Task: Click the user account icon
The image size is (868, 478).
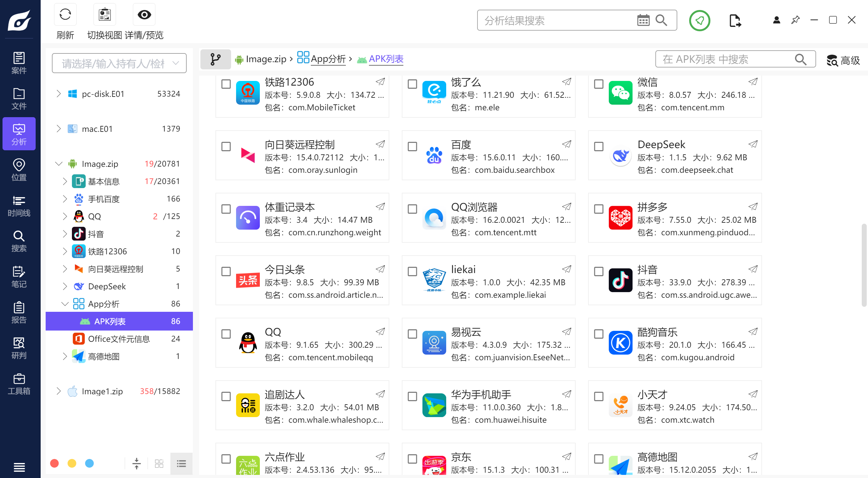Action: pyautogui.click(x=776, y=20)
